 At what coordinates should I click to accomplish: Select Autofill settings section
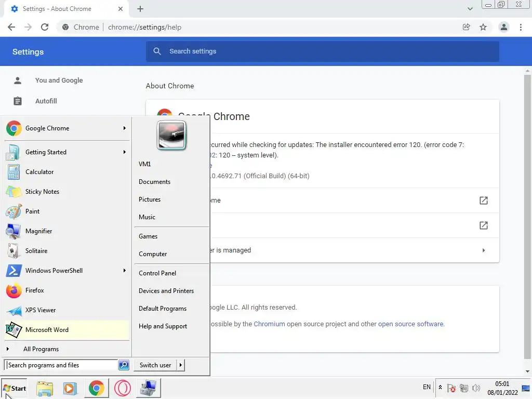click(x=46, y=101)
